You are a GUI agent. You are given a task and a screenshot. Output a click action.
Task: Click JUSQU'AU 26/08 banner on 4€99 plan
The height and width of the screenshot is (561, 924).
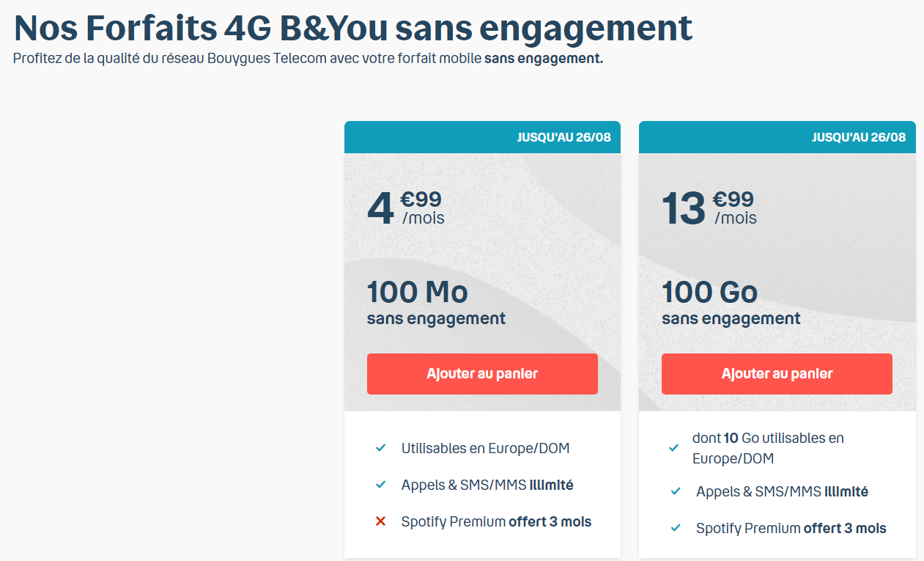click(563, 137)
